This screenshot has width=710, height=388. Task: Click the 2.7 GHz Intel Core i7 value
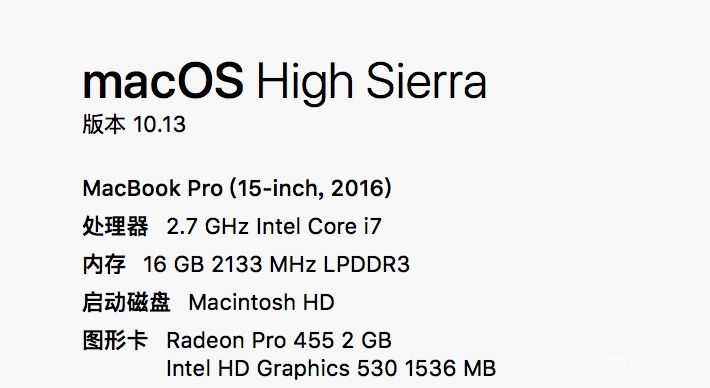tap(274, 226)
